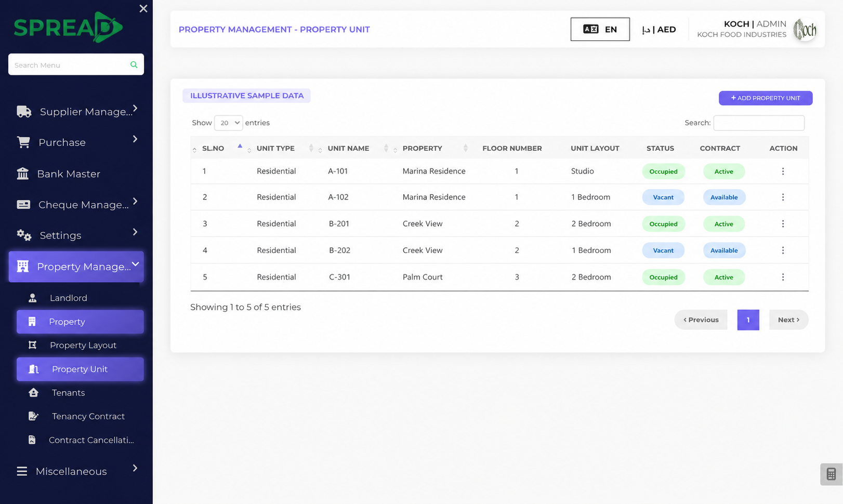Click the EN language button

(600, 29)
